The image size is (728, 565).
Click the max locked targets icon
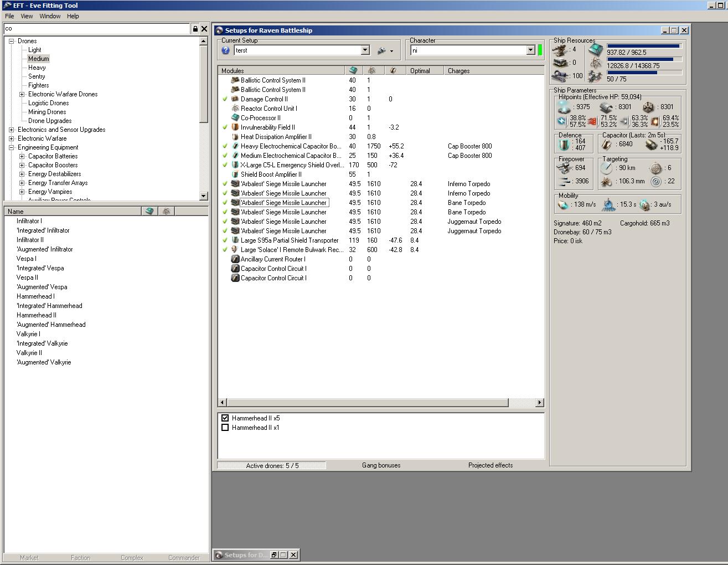[656, 168]
